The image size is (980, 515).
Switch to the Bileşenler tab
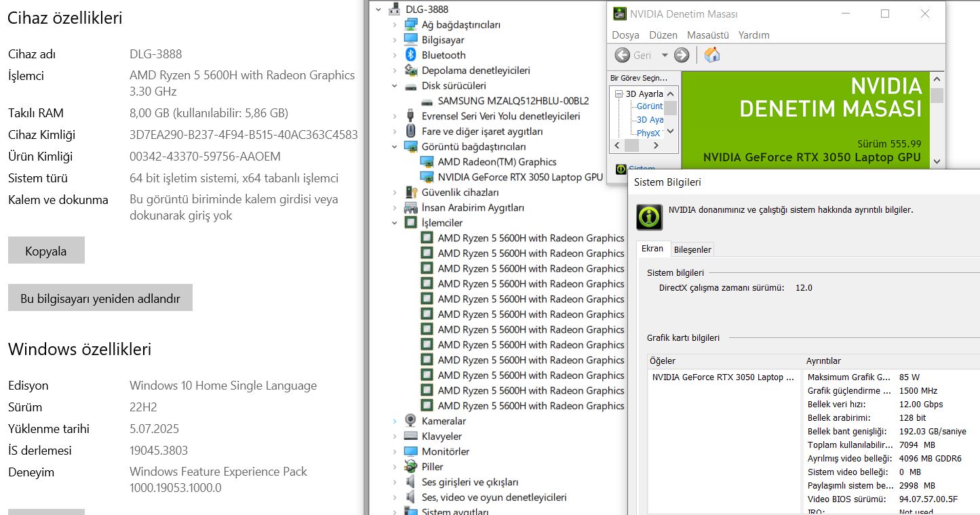[692, 249]
